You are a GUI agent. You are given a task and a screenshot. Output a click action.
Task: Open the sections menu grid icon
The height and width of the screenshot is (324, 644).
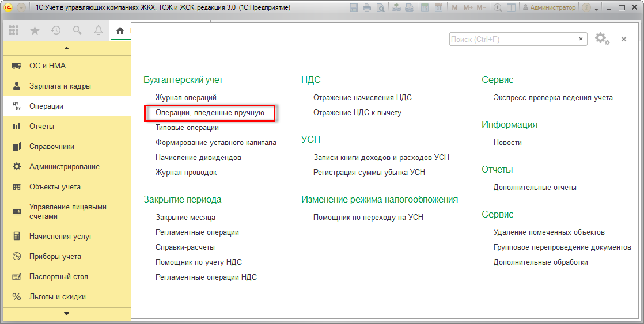click(x=14, y=31)
